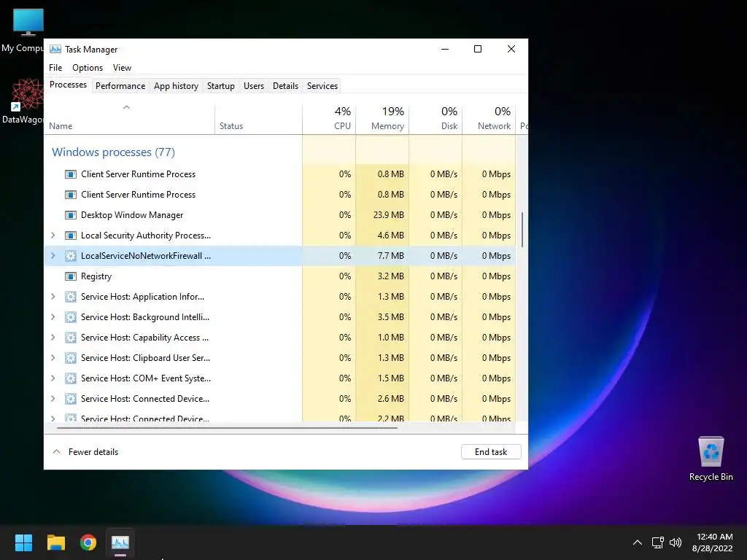Click the vertical scrollbar thumb in process list
747x560 pixels.
point(522,230)
